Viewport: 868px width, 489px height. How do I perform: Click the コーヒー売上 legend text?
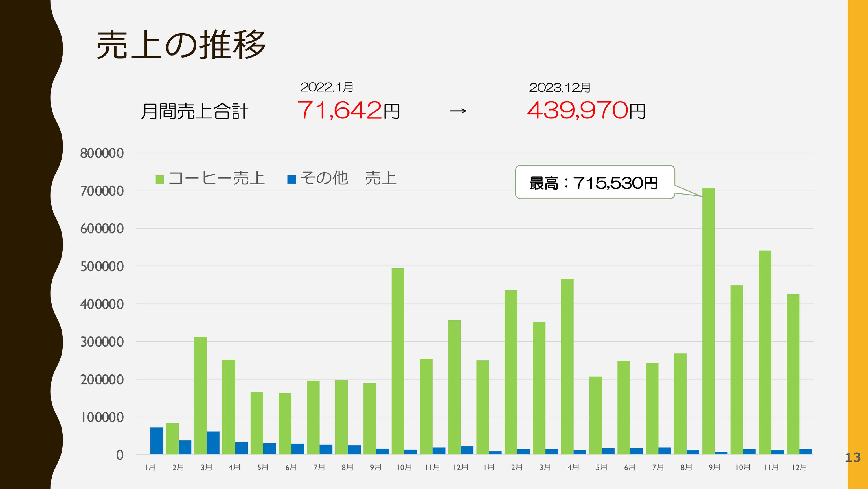pos(216,178)
